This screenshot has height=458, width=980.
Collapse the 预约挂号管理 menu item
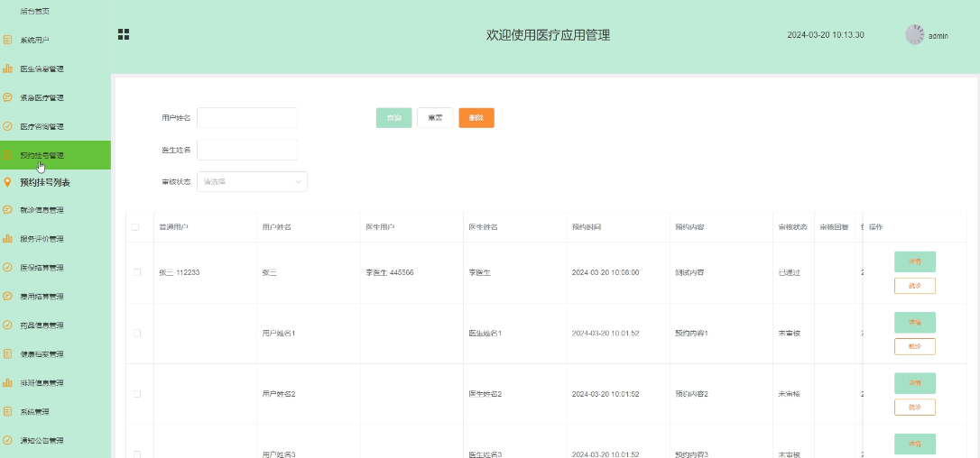coord(56,155)
